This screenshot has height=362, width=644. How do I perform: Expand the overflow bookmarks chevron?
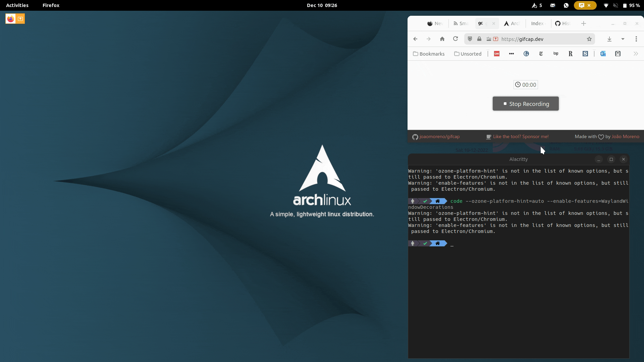pos(636,54)
